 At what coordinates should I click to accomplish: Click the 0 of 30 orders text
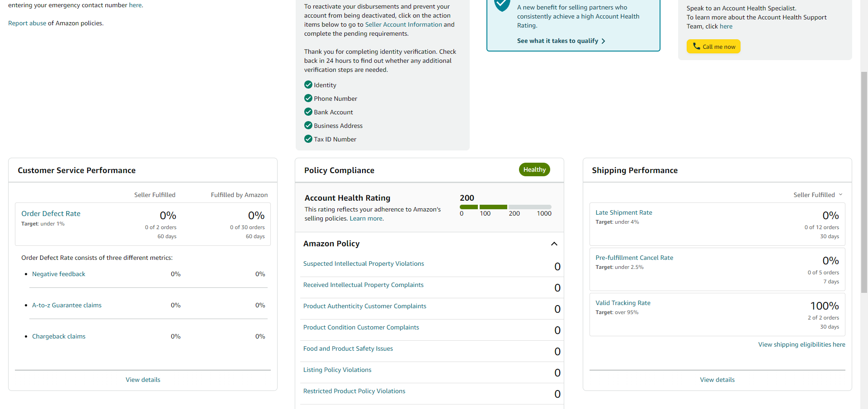tap(247, 227)
